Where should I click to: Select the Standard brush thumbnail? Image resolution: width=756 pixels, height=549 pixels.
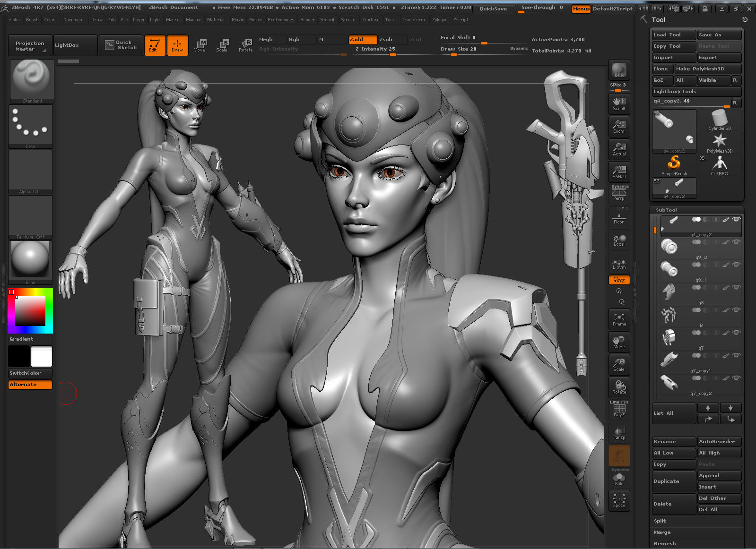pyautogui.click(x=31, y=81)
